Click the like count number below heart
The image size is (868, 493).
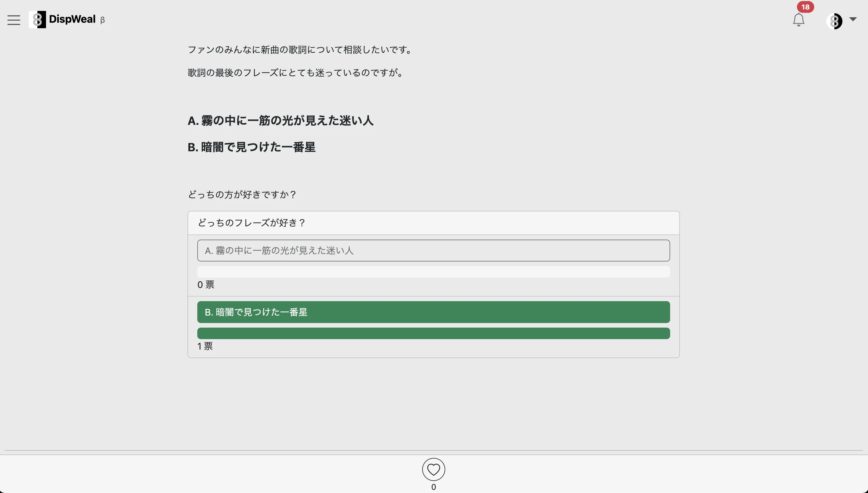pos(433,487)
